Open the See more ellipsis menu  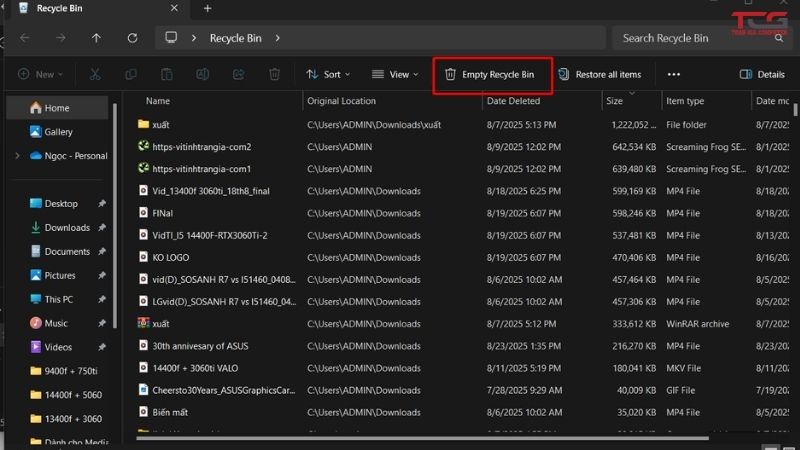coord(673,74)
